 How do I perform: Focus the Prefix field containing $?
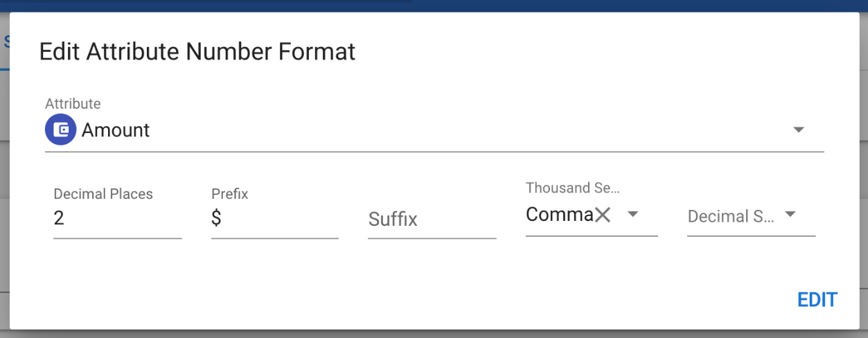click(x=274, y=219)
